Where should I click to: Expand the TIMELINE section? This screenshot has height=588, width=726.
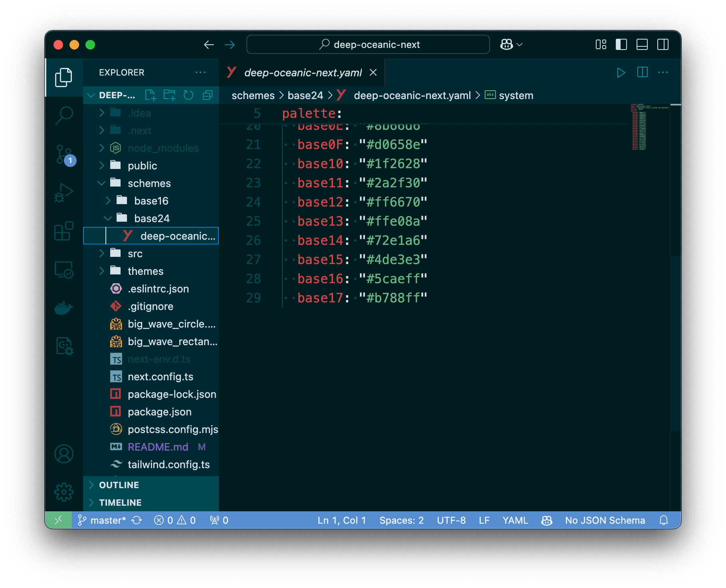tap(151, 503)
